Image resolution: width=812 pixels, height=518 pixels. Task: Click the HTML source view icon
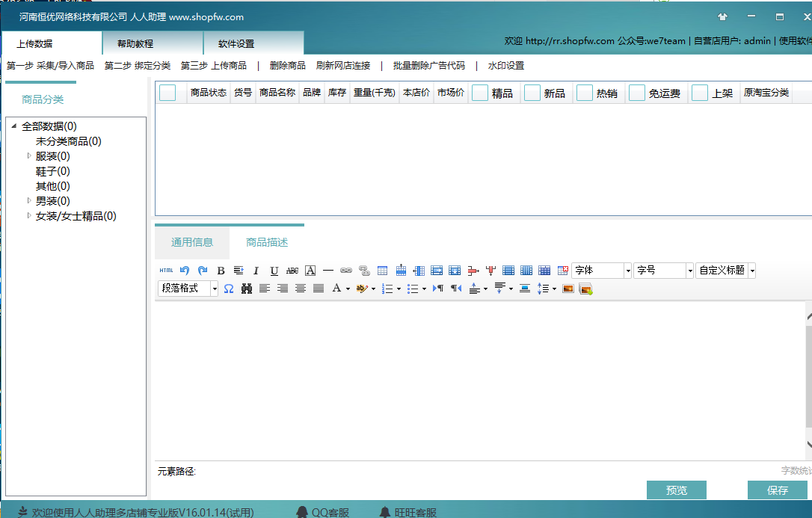pos(166,270)
